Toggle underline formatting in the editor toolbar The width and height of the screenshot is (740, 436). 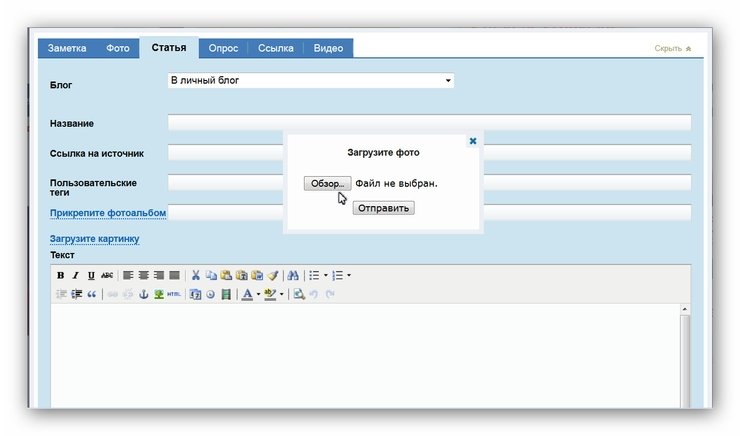(91, 275)
